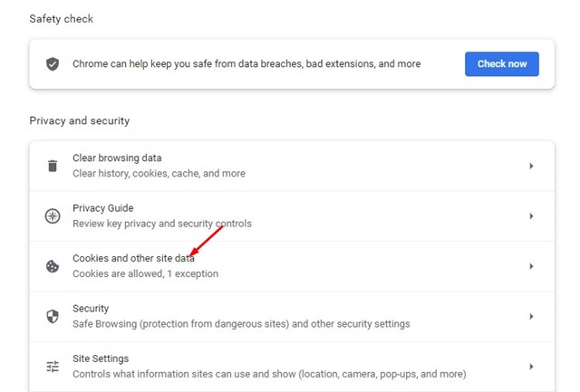Click the Site Settings sliders icon
This screenshot has height=392, width=580.
click(53, 367)
